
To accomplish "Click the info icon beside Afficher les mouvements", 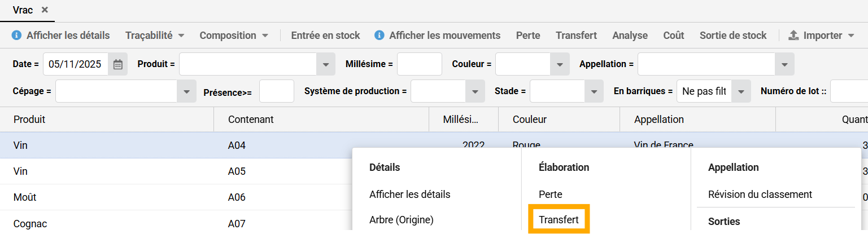I will click(x=380, y=36).
